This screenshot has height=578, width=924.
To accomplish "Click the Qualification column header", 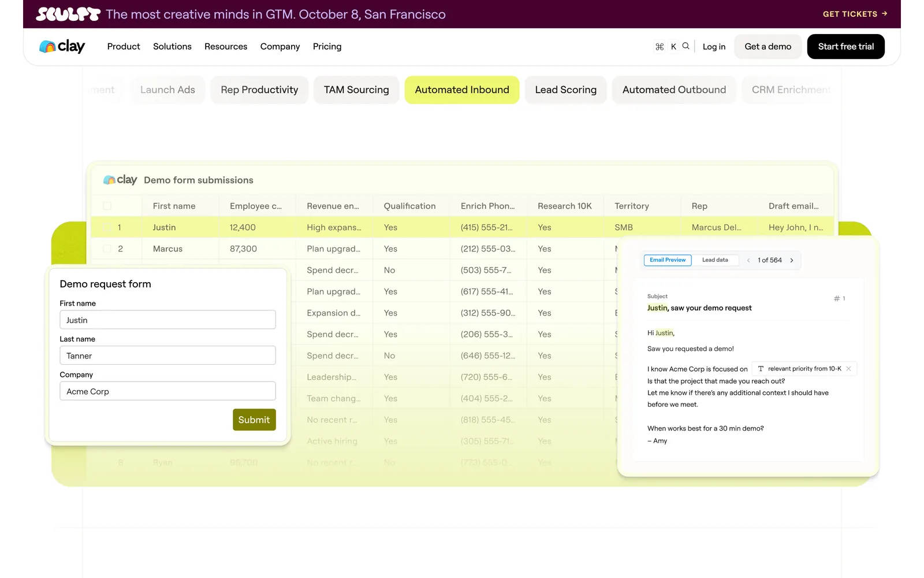I will [x=409, y=206].
